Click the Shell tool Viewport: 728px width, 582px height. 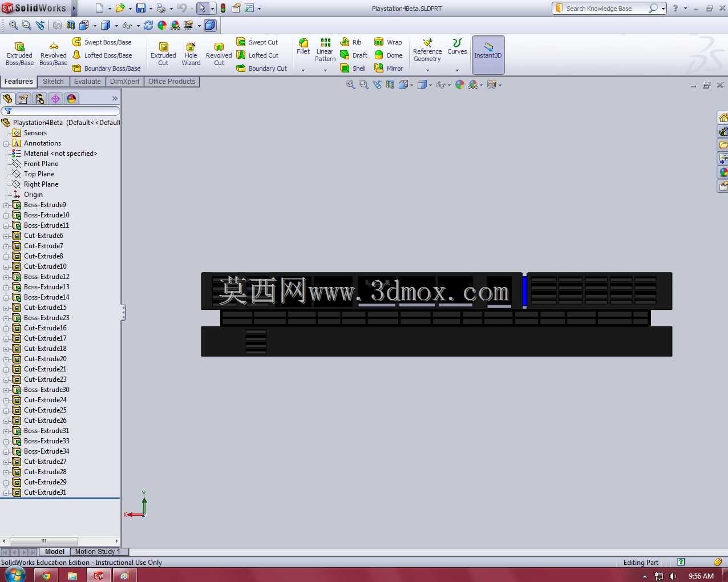coord(353,68)
